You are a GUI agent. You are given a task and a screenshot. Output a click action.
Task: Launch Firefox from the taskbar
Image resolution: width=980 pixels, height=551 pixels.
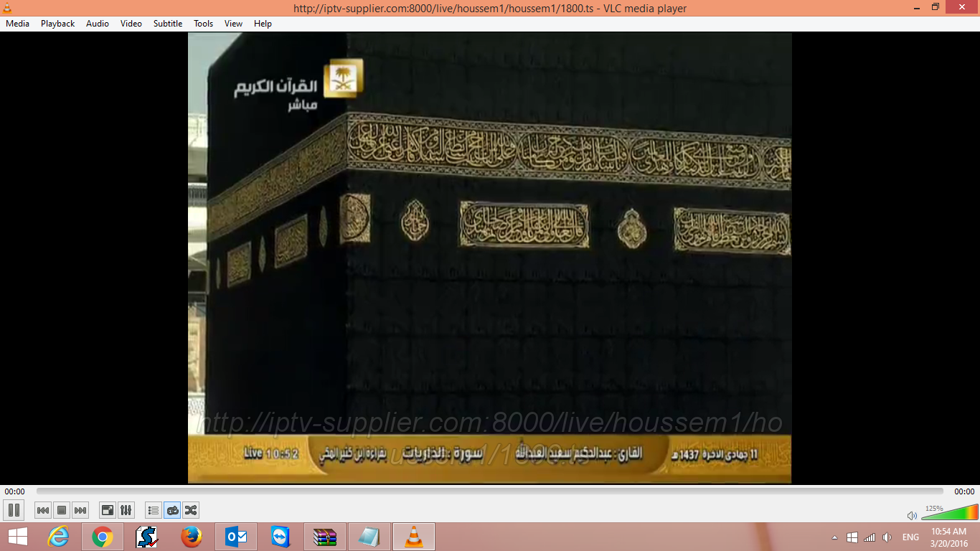tap(192, 537)
